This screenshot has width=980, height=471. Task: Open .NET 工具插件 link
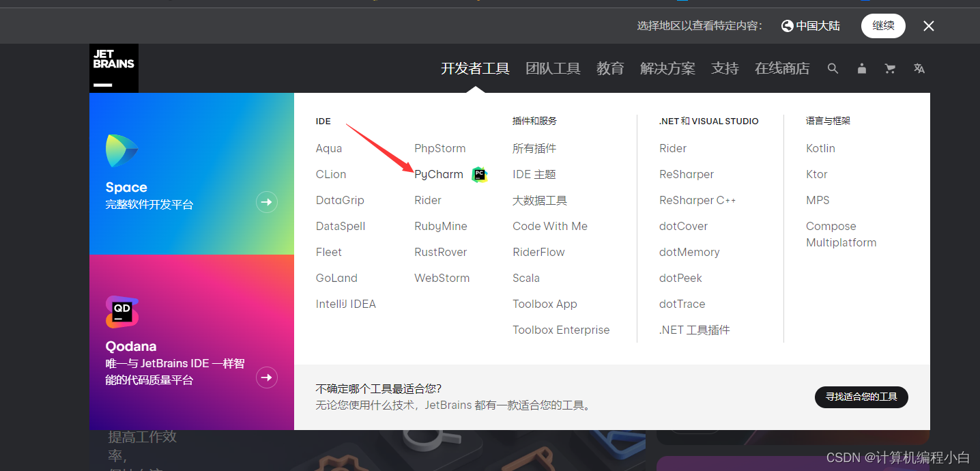point(695,330)
